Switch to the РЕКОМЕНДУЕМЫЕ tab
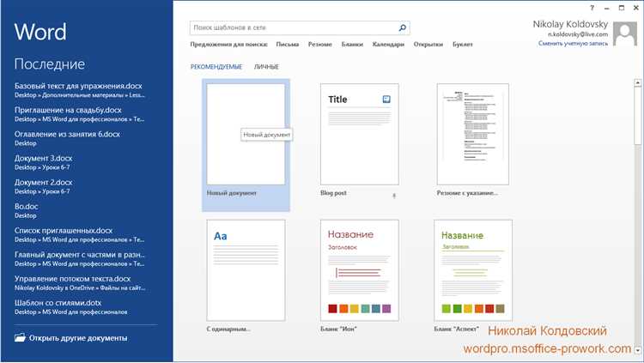Screen dimensions: 644x363 tap(216, 67)
